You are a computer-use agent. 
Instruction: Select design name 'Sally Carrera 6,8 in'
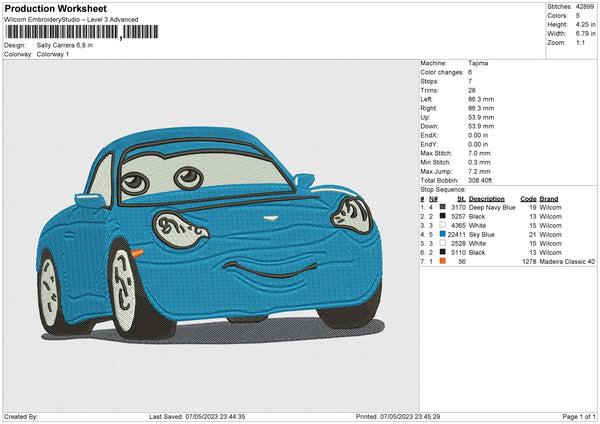(65, 45)
